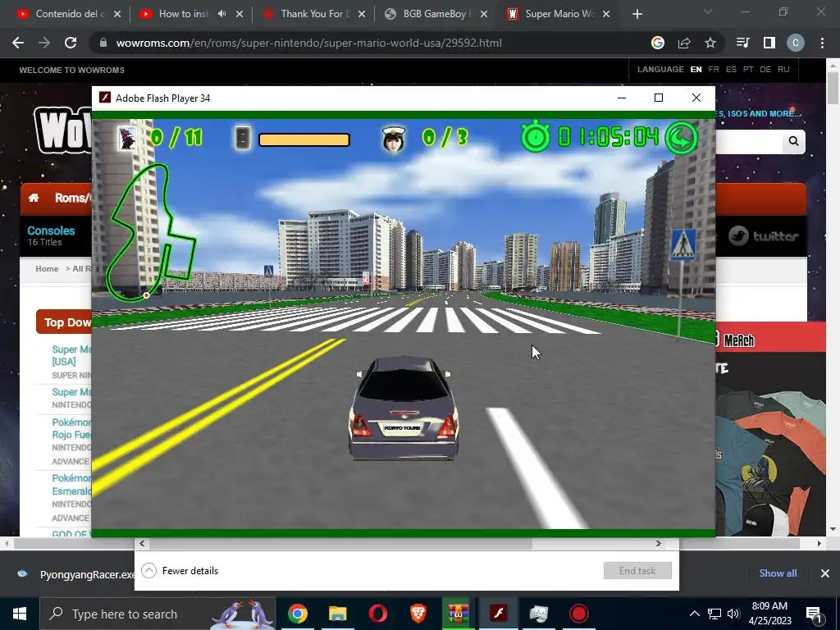840x630 pixels.
Task: Click the green track minimap outline
Action: click(x=152, y=231)
